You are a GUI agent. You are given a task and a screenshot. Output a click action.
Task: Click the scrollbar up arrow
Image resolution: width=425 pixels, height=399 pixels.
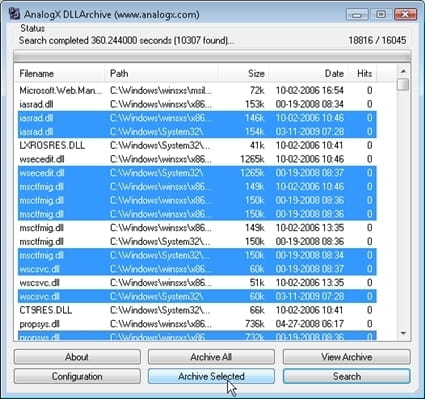click(x=403, y=71)
